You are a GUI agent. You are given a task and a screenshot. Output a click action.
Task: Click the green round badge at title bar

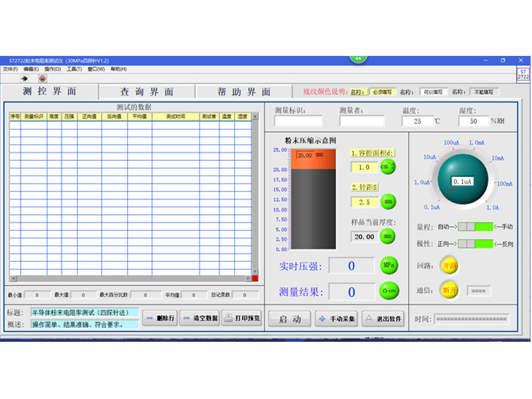point(358,59)
